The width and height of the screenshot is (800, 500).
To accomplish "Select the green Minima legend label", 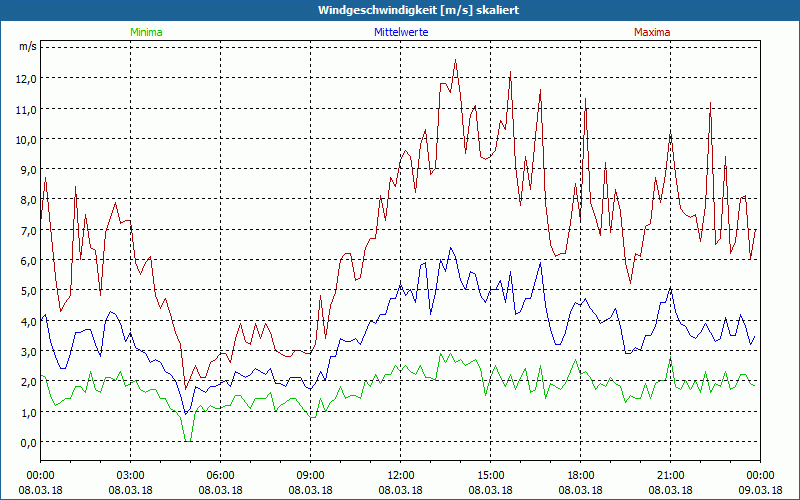I will pos(145,32).
